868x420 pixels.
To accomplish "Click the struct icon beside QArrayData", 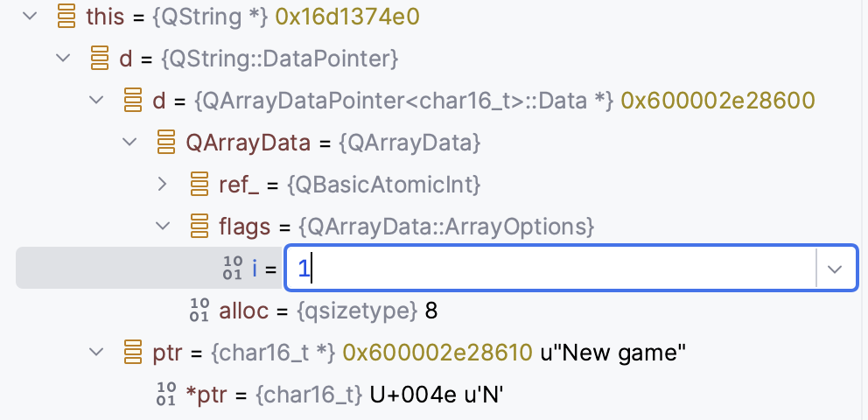I will [x=165, y=143].
